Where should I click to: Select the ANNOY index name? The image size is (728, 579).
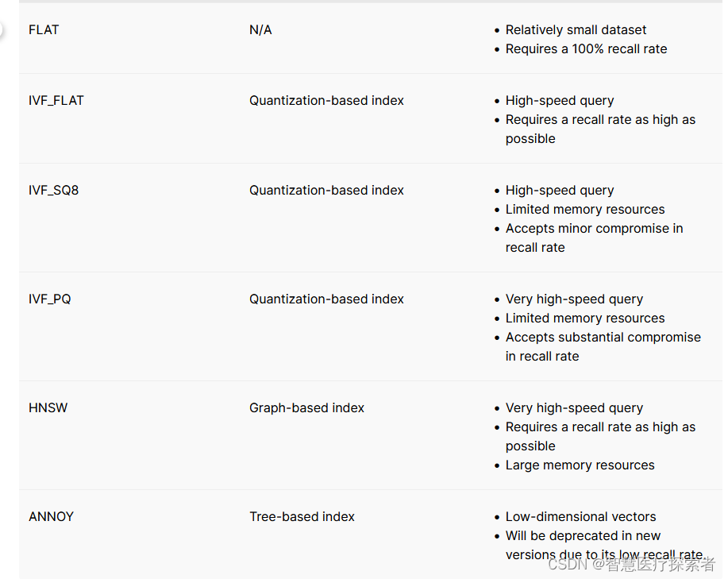point(51,516)
